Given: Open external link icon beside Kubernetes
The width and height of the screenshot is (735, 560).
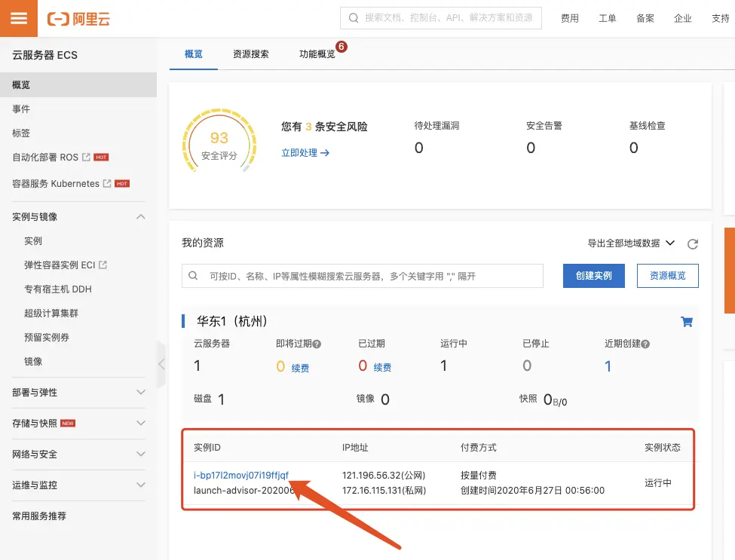Looking at the screenshot, I should point(107,183).
